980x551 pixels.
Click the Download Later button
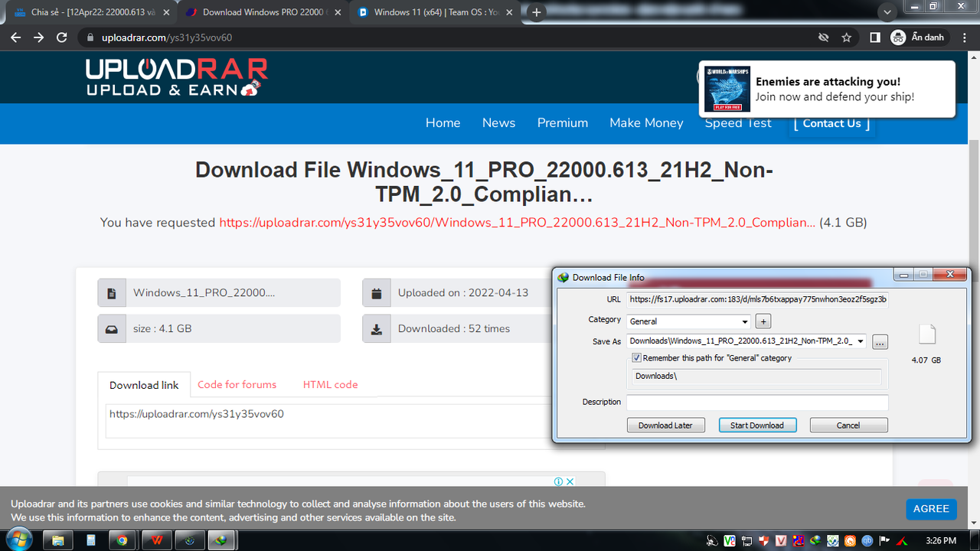665,425
